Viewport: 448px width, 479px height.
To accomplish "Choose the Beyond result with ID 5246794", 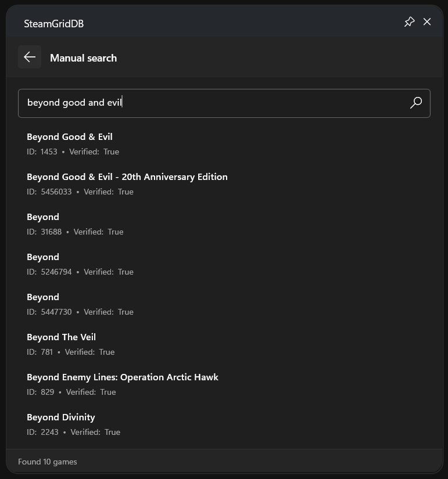I will (x=224, y=264).
